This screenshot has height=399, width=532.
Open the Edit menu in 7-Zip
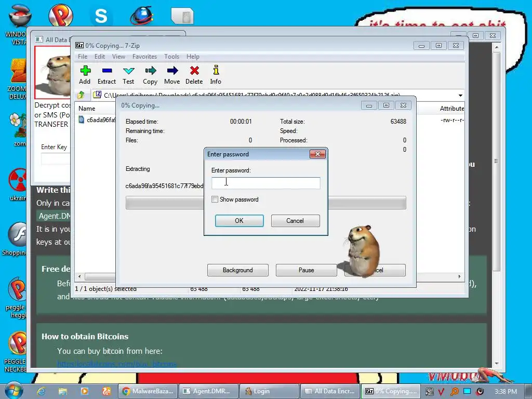coord(99,57)
